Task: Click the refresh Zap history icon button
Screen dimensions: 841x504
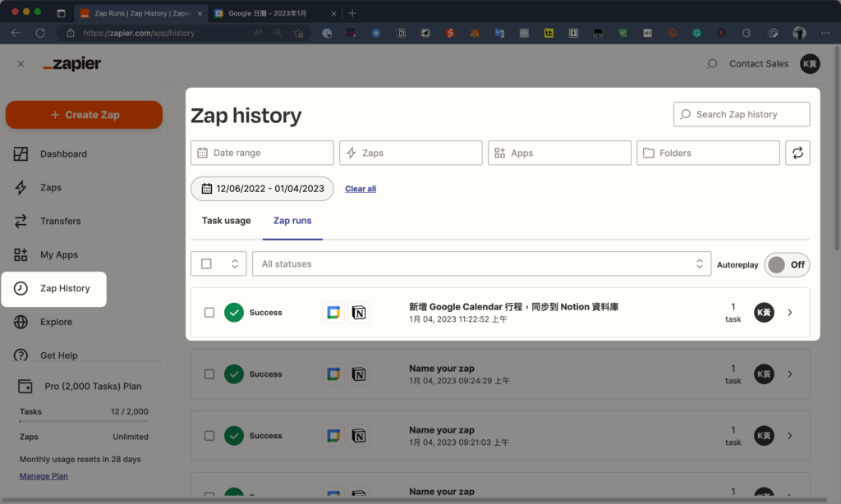Action: pos(797,153)
